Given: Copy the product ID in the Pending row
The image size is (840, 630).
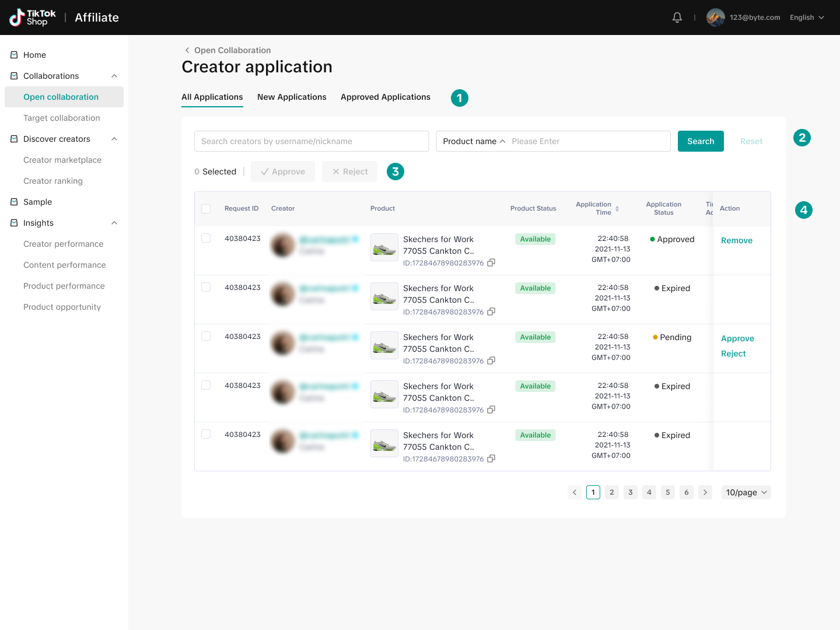Looking at the screenshot, I should click(491, 360).
